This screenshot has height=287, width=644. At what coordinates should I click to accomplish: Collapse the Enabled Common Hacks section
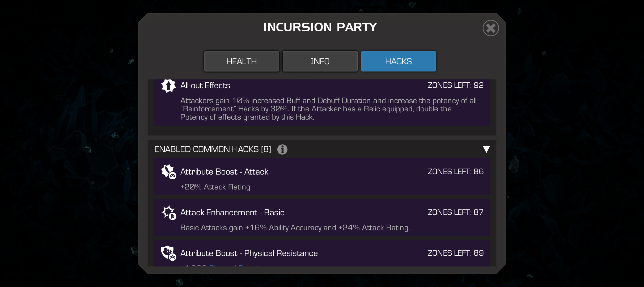[486, 149]
